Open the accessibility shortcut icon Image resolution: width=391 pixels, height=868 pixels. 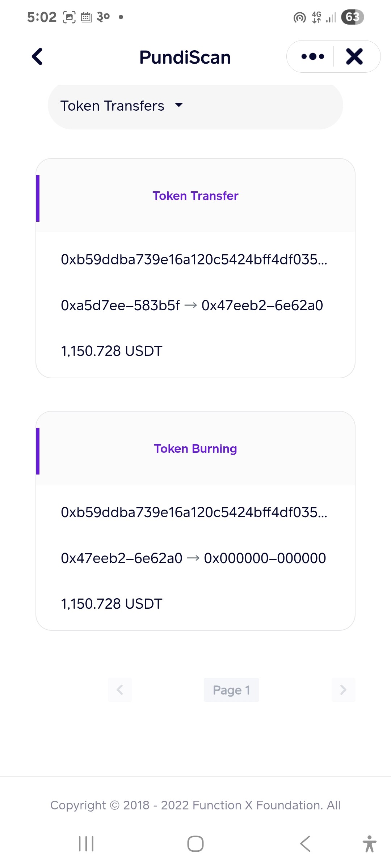pos(370,844)
